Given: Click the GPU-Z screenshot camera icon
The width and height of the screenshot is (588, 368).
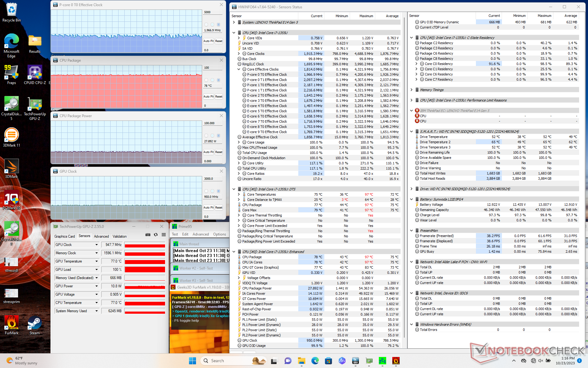Looking at the screenshot, I should point(148,235).
